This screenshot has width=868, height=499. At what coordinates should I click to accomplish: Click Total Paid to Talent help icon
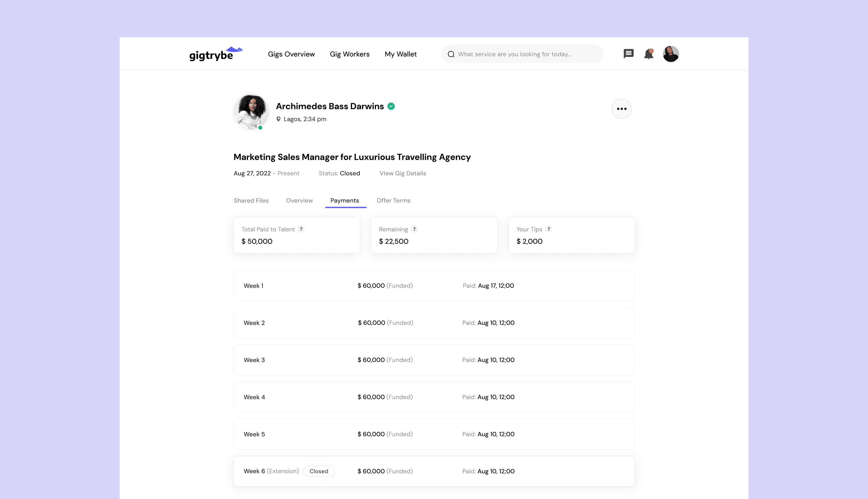coord(301,229)
